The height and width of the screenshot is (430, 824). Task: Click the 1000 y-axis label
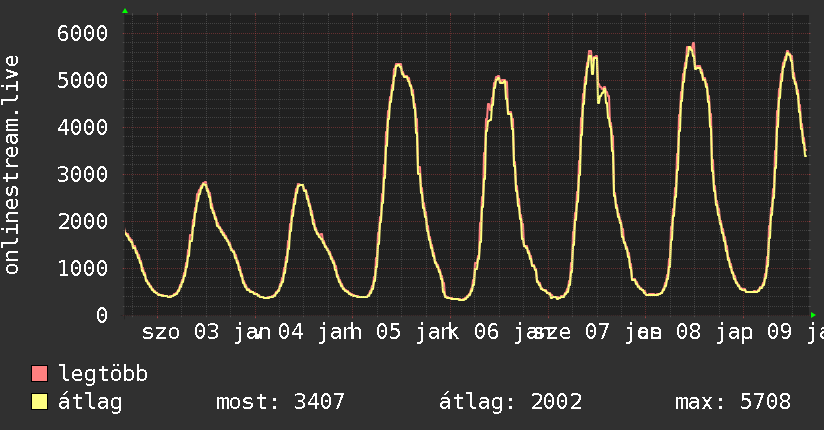(x=83, y=268)
